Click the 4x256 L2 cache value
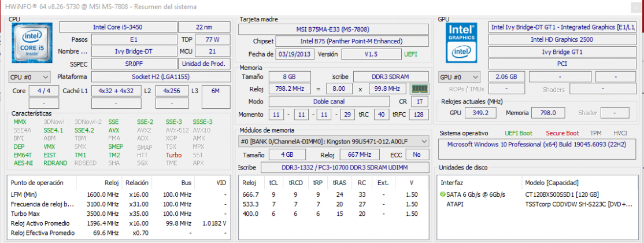The height and width of the screenshot is (243, 644). 172,91
